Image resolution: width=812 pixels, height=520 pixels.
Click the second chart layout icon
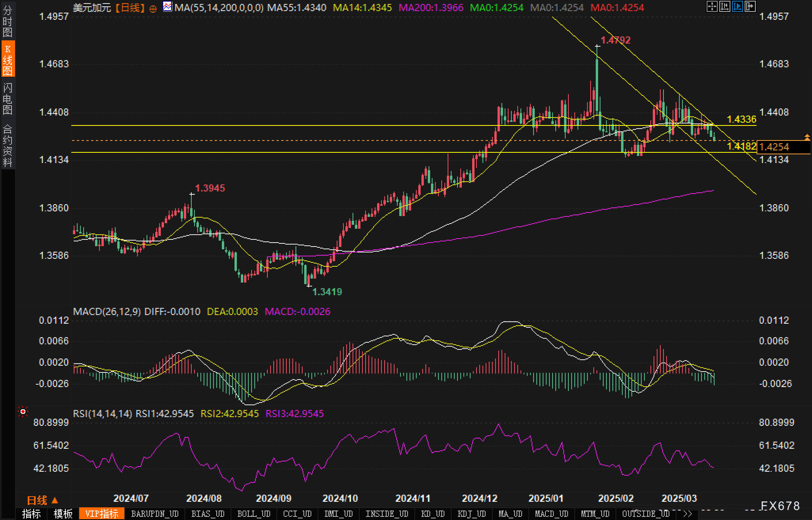click(x=724, y=6)
